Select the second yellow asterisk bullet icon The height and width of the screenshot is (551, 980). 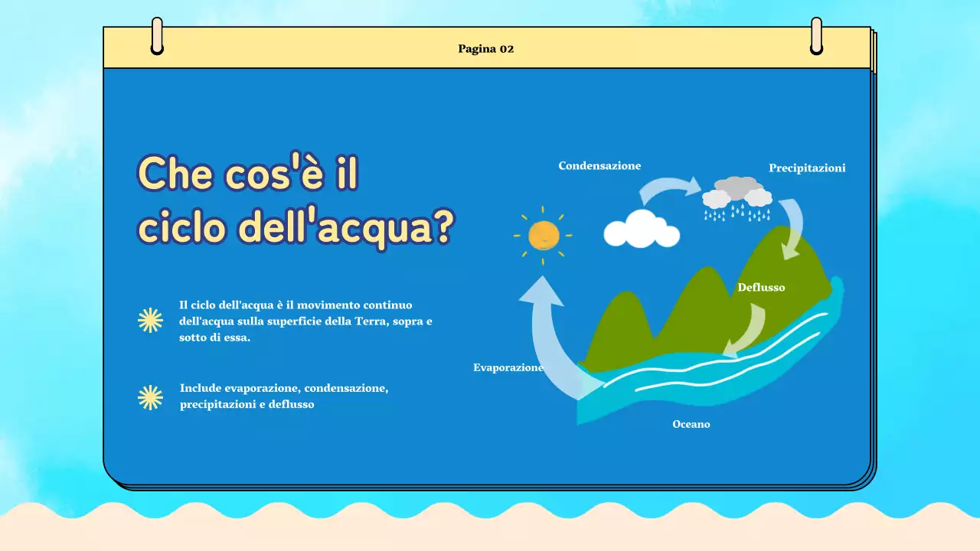[150, 397]
